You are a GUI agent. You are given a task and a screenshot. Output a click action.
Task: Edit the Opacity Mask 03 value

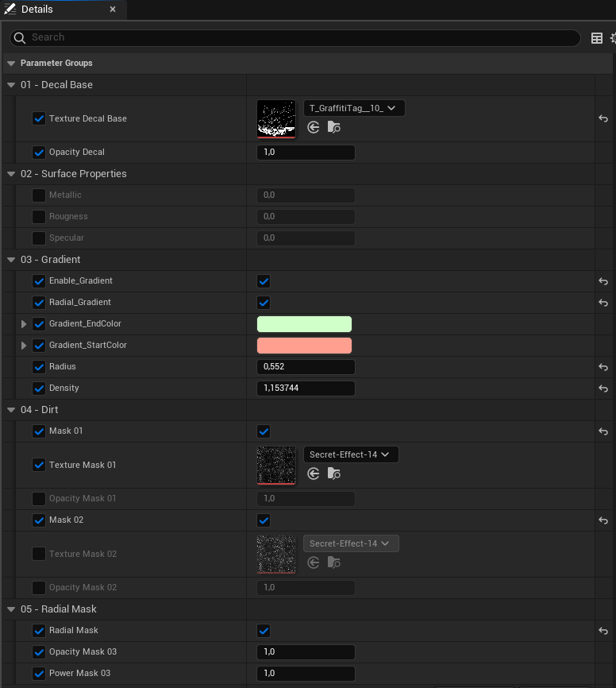point(306,652)
